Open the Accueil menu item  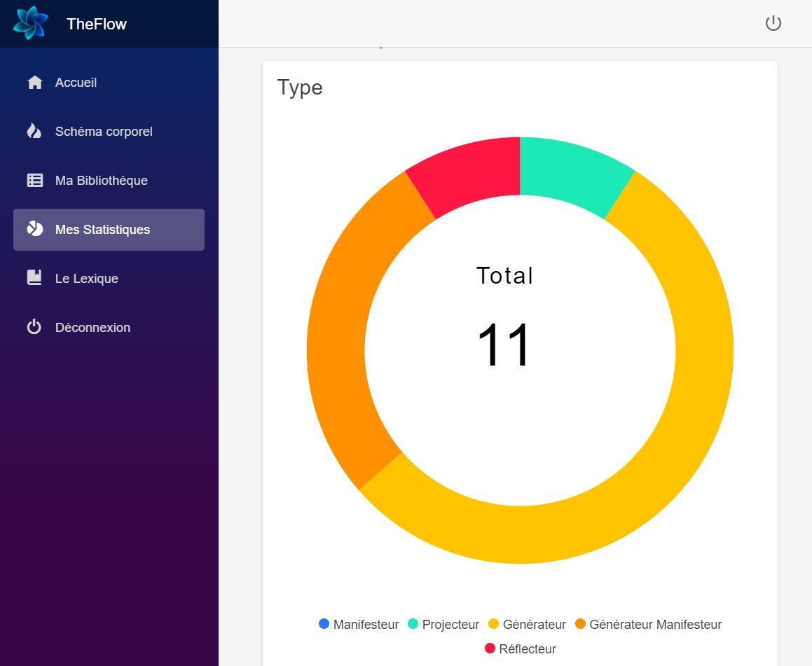(x=76, y=83)
